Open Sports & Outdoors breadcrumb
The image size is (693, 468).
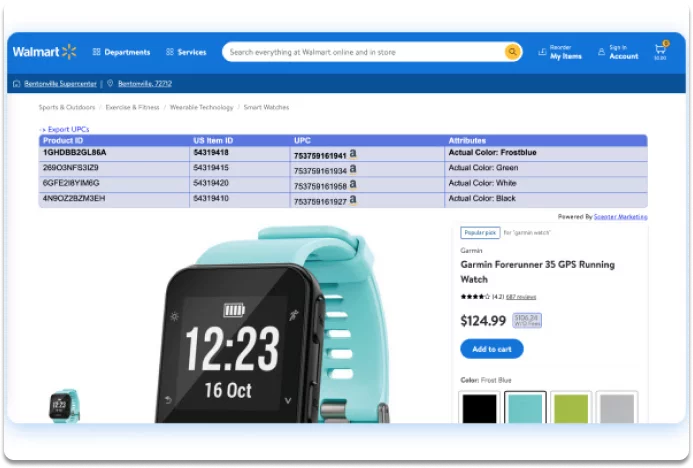67,107
